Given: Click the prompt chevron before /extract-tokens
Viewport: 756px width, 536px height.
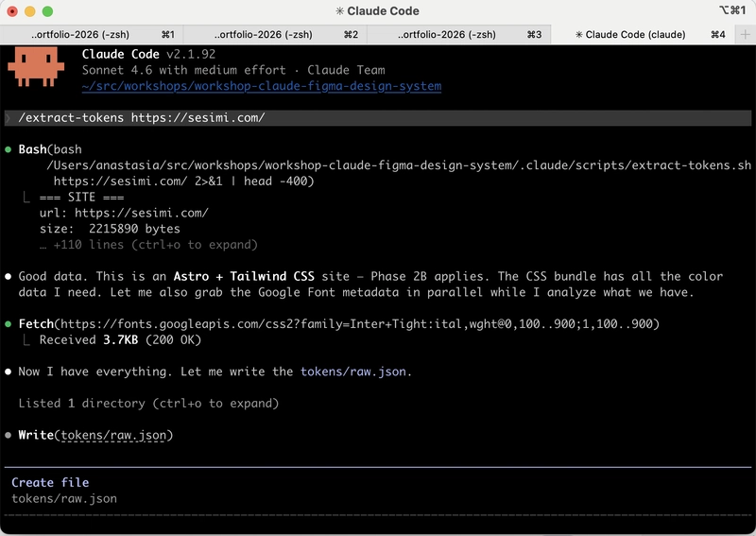Looking at the screenshot, I should (x=9, y=118).
